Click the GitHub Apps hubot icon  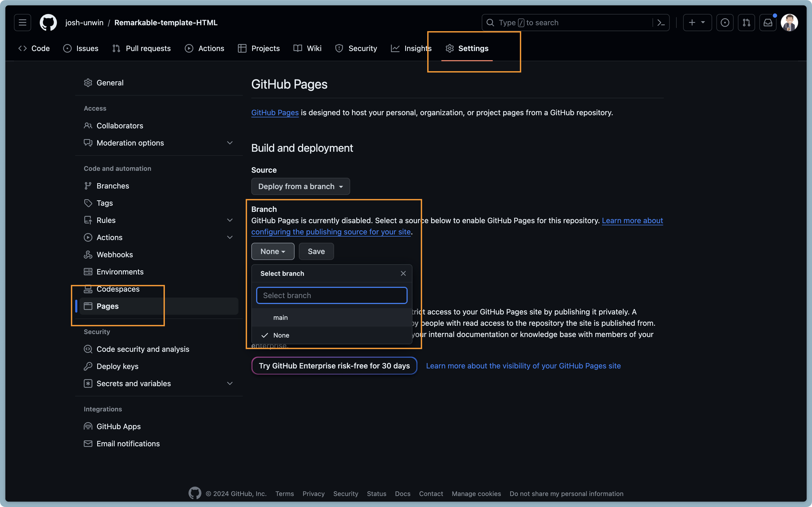88,426
